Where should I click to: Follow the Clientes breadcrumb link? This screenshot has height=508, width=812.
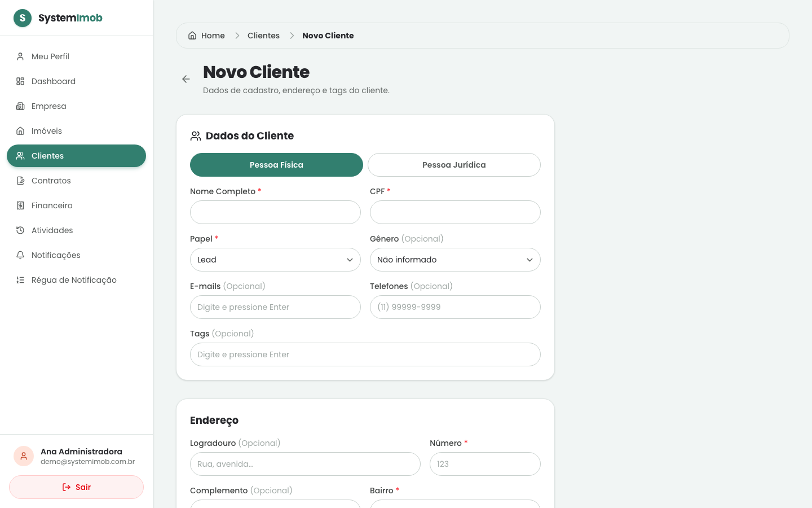(x=263, y=36)
